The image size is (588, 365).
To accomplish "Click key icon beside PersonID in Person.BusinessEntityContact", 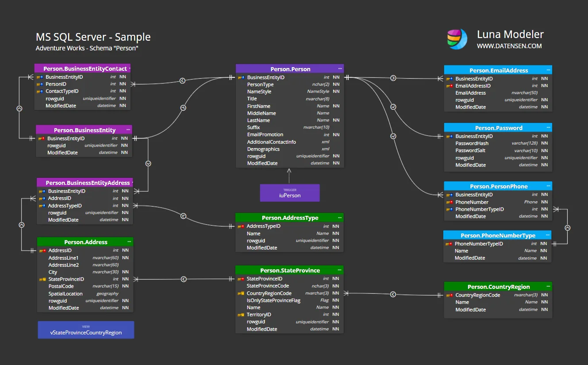I will pyautogui.click(x=40, y=84).
